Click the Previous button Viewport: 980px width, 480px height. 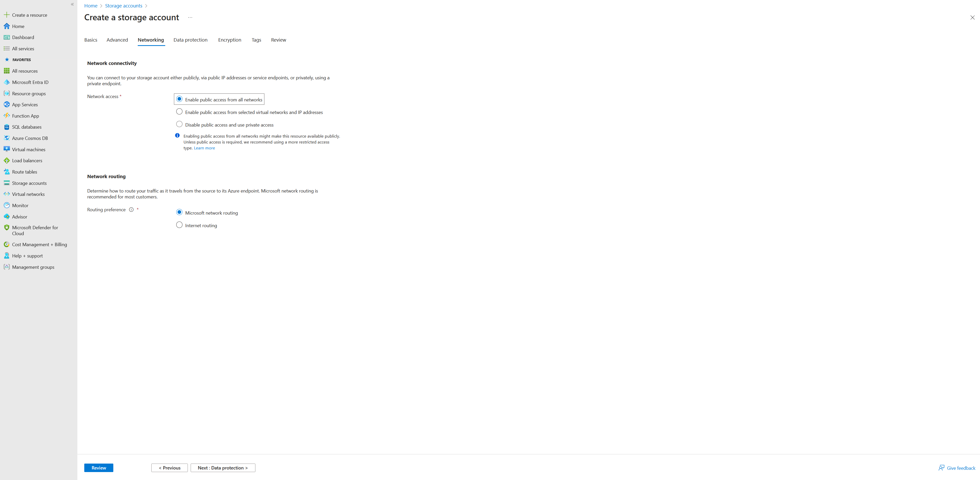(x=169, y=467)
